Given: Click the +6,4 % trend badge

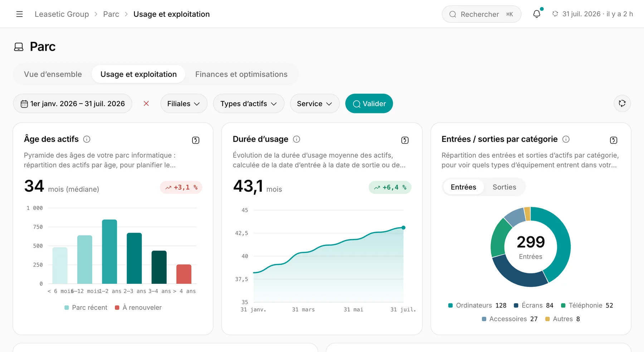Looking at the screenshot, I should (390, 187).
